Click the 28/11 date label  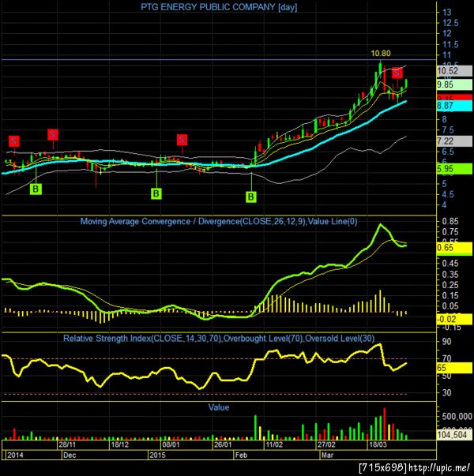(67, 444)
